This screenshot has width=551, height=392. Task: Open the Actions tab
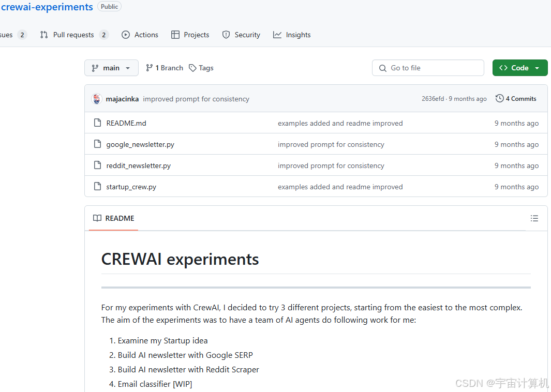(x=140, y=35)
